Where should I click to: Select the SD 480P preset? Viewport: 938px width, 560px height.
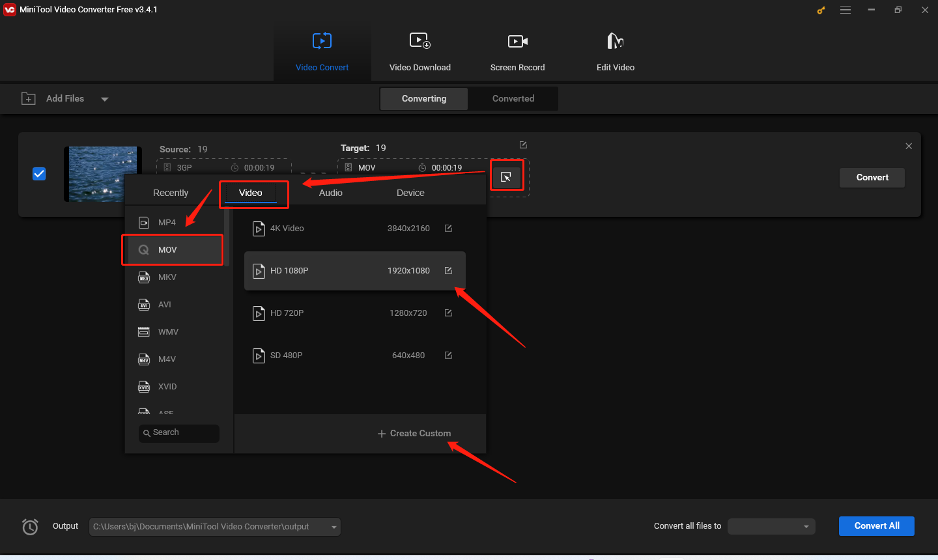[x=355, y=356]
